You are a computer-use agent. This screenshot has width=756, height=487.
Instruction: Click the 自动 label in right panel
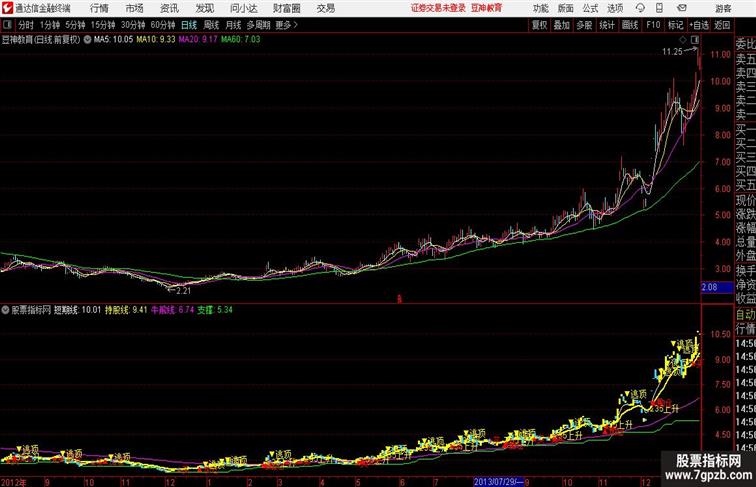[745, 314]
